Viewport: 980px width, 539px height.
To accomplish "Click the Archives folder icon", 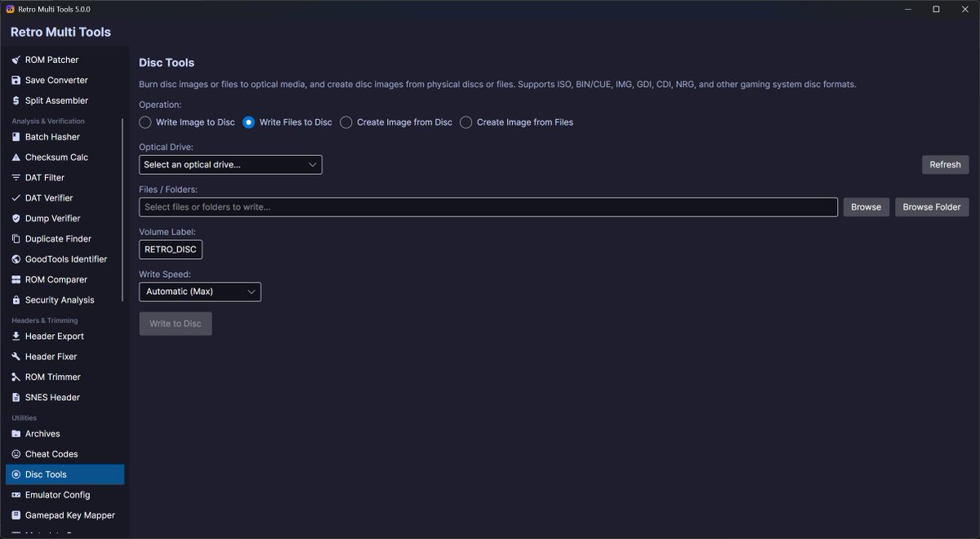I will (16, 434).
